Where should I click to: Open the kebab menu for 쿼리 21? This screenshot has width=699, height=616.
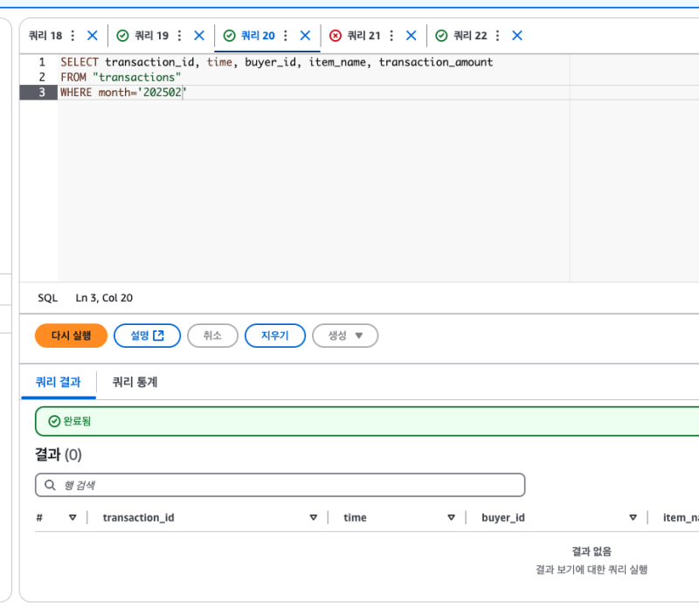click(x=391, y=36)
